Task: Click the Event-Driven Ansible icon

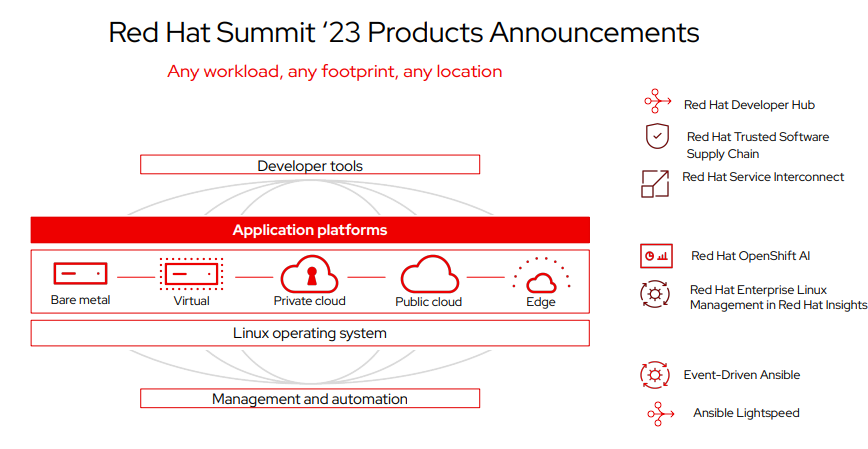Action: pyautogui.click(x=655, y=375)
